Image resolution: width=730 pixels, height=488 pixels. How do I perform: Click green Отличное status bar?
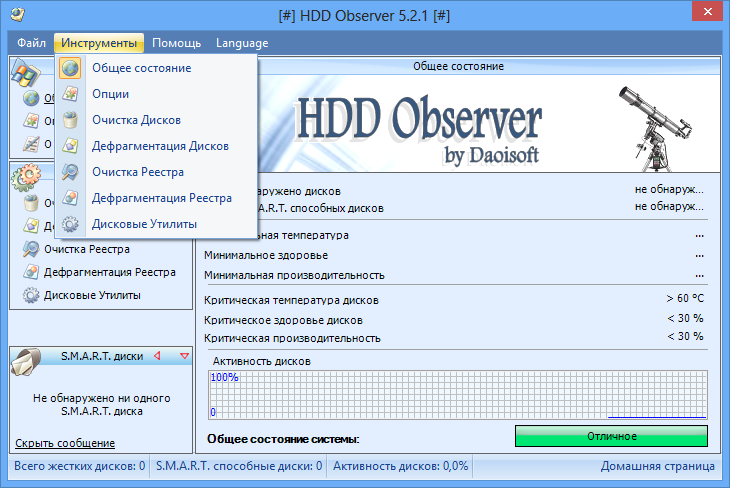(611, 436)
